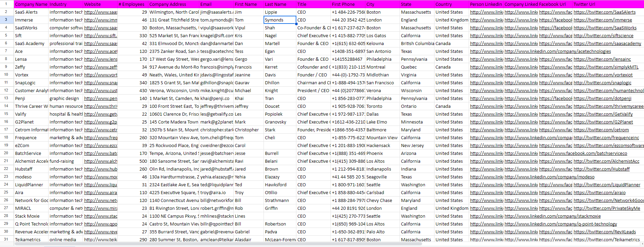Viewport: 644px width, 247px height.
Task: Select the Last Name header cell
Action: click(x=280, y=4)
